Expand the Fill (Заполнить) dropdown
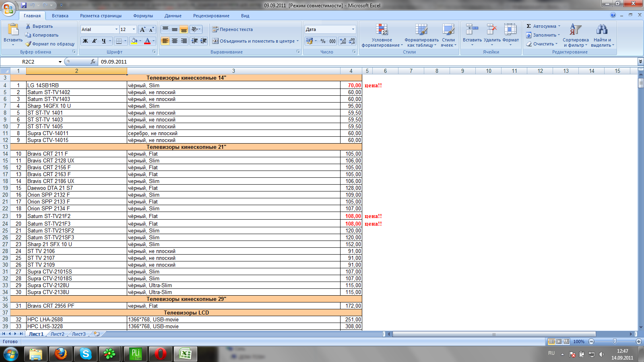Image resolution: width=644 pixels, height=362 pixels. [x=559, y=35]
